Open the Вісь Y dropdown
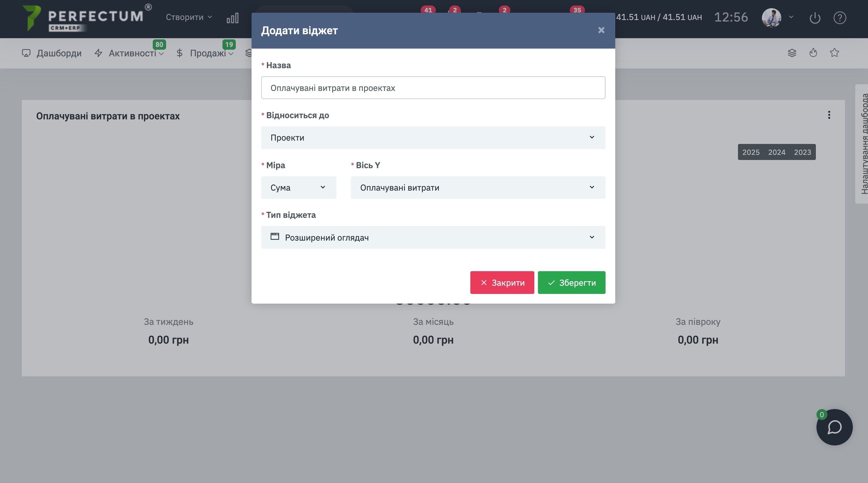This screenshot has height=483, width=868. [x=478, y=188]
